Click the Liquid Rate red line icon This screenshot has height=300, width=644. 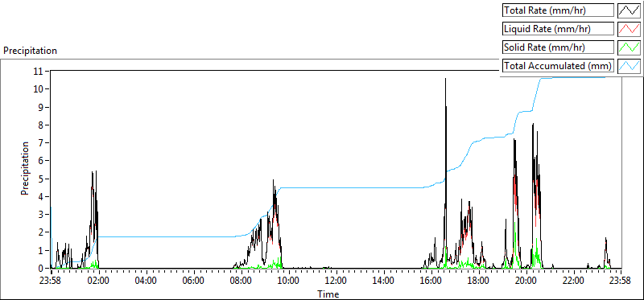click(x=629, y=29)
